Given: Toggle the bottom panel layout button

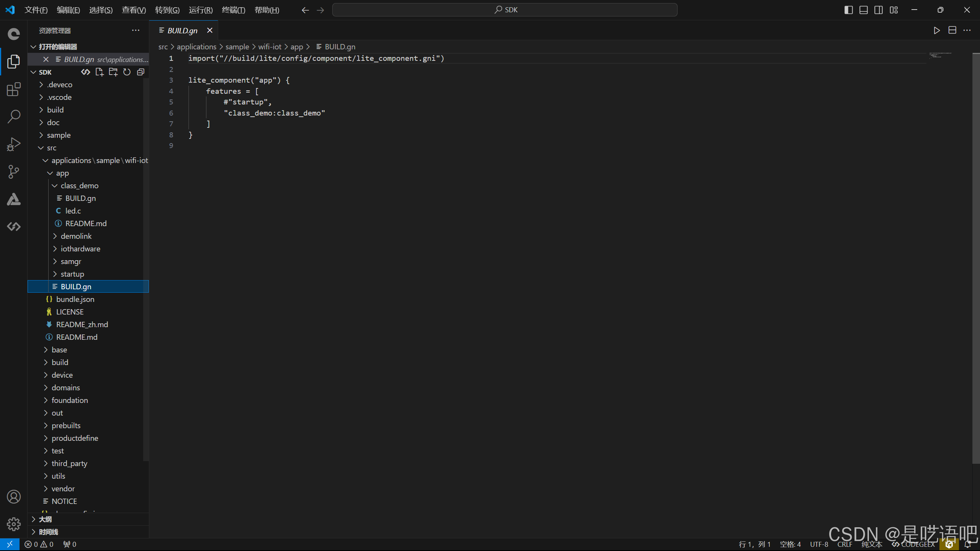Looking at the screenshot, I should pos(863,10).
